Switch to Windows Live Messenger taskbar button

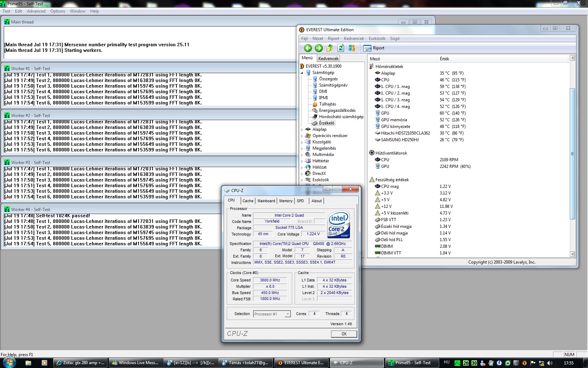(x=135, y=363)
